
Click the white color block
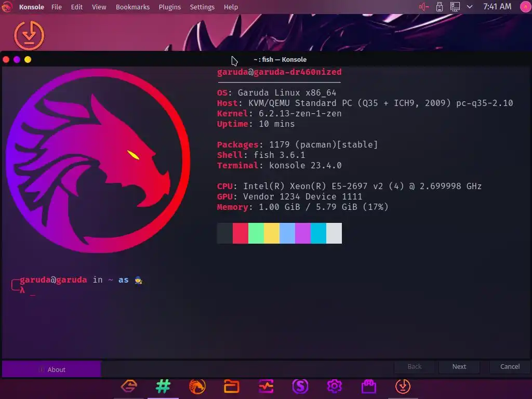coord(334,233)
